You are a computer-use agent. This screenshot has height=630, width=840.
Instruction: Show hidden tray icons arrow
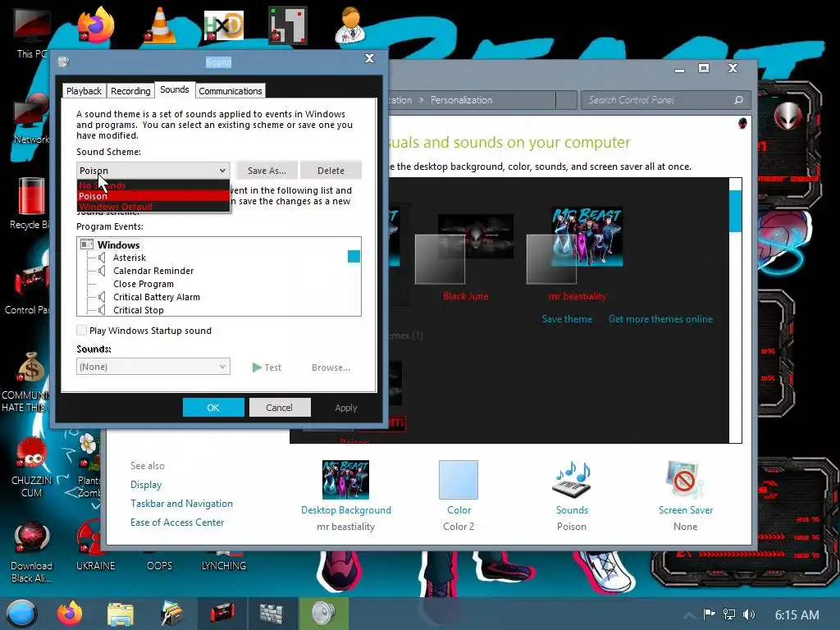689,615
